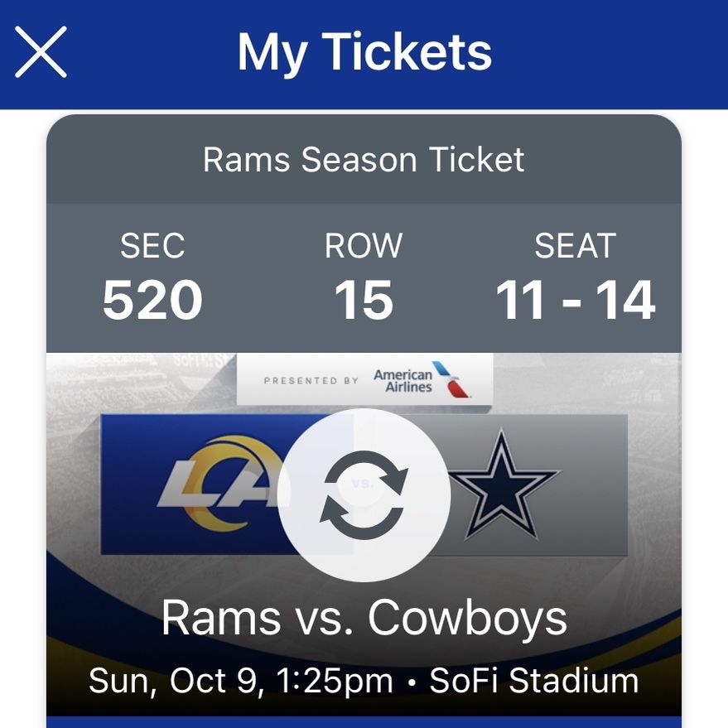Tap the SEC label
The image size is (728, 728).
[152, 246]
